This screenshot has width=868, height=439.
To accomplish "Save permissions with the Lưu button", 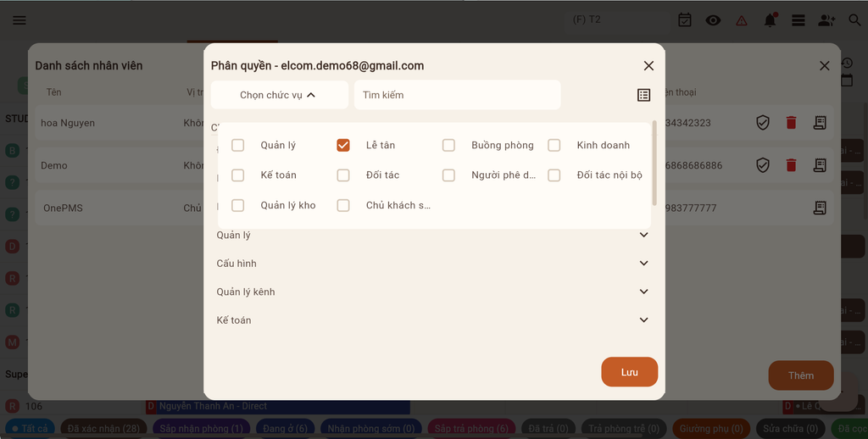I will [x=630, y=372].
